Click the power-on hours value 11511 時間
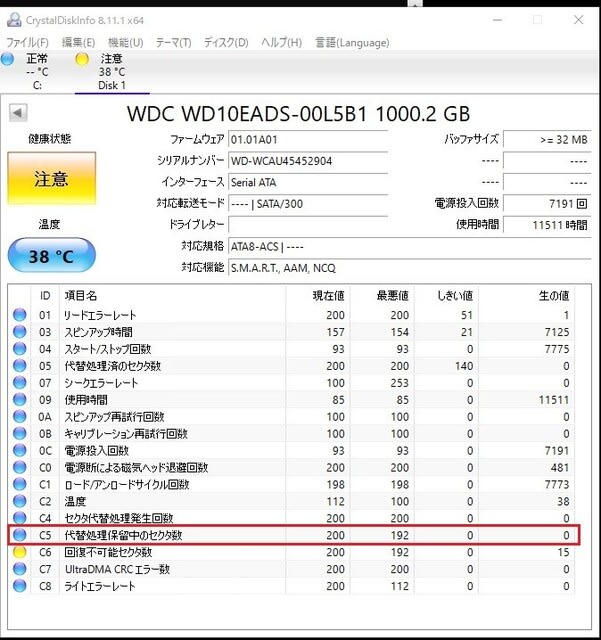Image resolution: width=601 pixels, height=640 pixels. pyautogui.click(x=547, y=224)
